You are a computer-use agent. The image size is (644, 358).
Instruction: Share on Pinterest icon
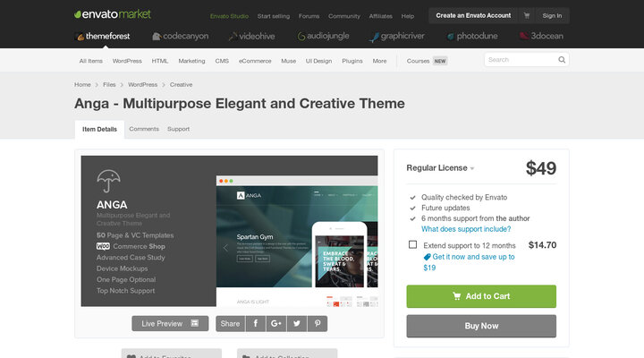click(317, 323)
